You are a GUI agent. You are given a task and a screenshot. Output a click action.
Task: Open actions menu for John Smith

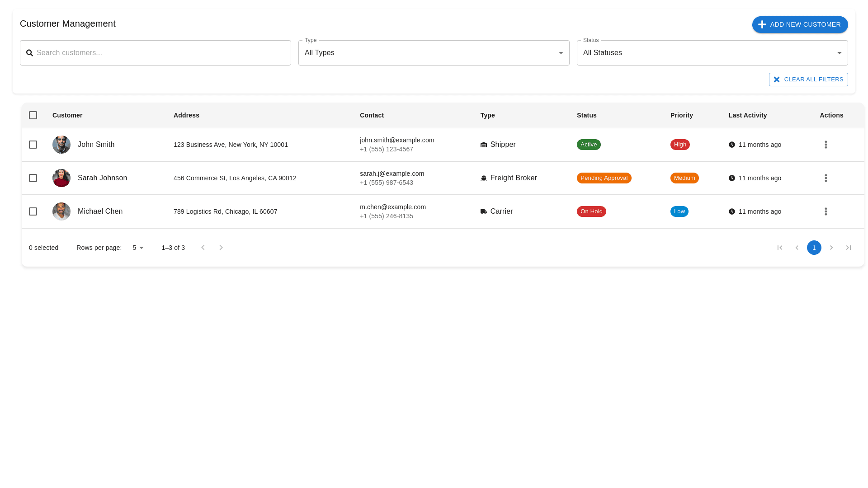pyautogui.click(x=826, y=145)
